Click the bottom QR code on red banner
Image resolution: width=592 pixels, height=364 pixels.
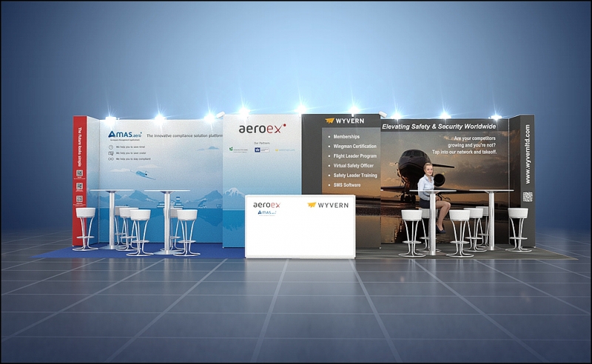pos(80,199)
